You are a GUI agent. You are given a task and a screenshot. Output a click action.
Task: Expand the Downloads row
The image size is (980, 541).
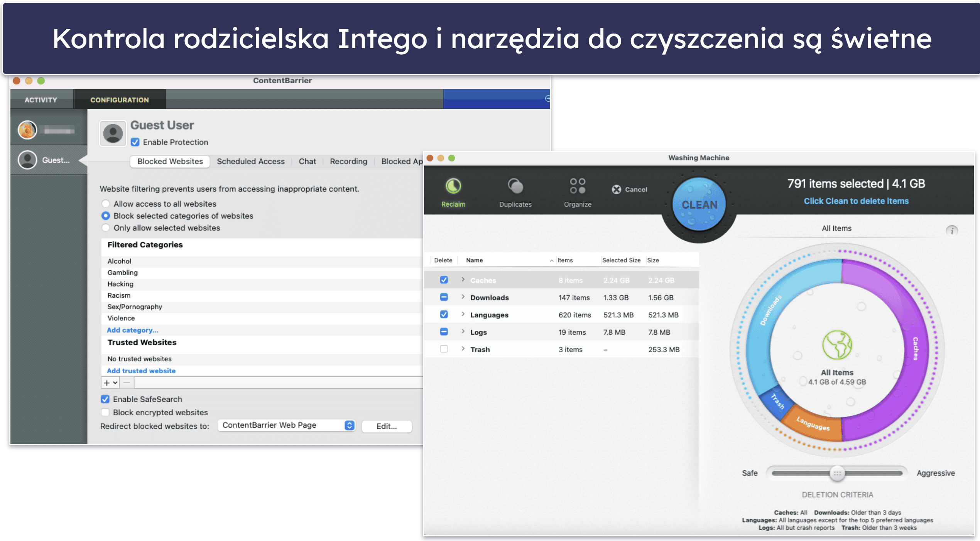point(463,297)
